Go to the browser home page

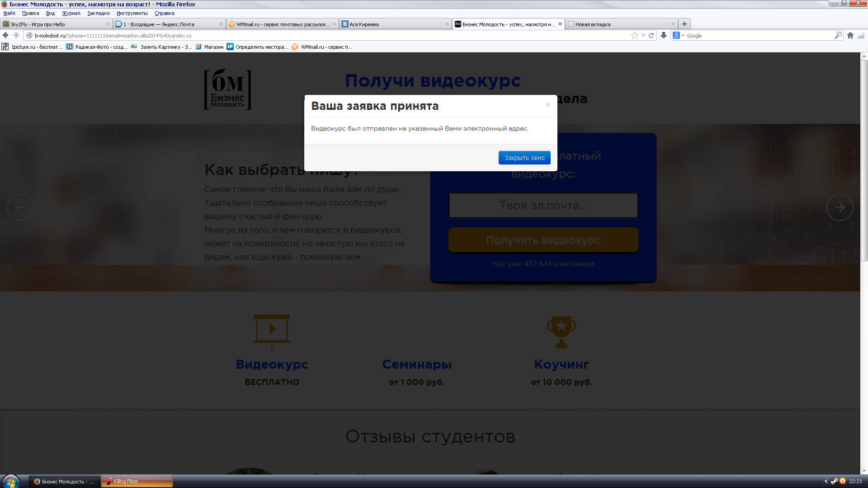tap(850, 35)
